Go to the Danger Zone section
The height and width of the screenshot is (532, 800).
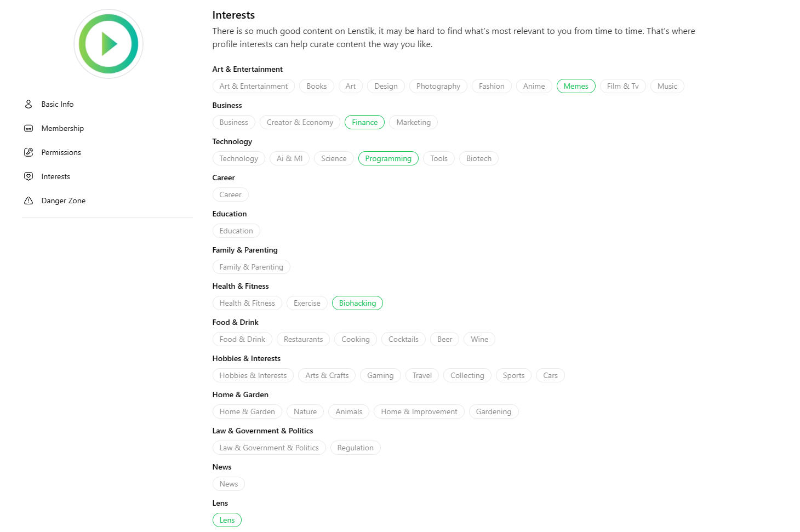[x=63, y=201]
